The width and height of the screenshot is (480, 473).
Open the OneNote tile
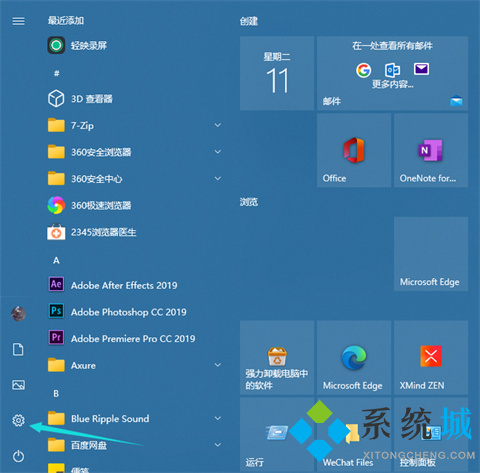click(431, 150)
